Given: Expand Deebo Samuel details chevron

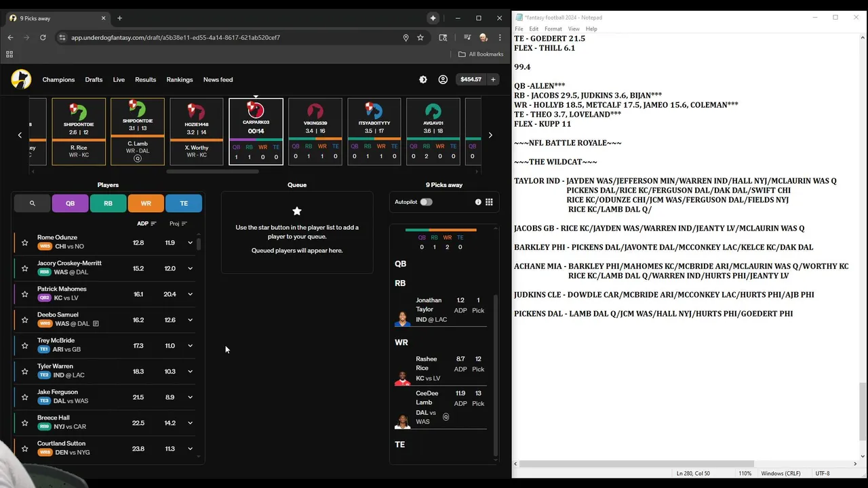Looking at the screenshot, I should coord(190,320).
